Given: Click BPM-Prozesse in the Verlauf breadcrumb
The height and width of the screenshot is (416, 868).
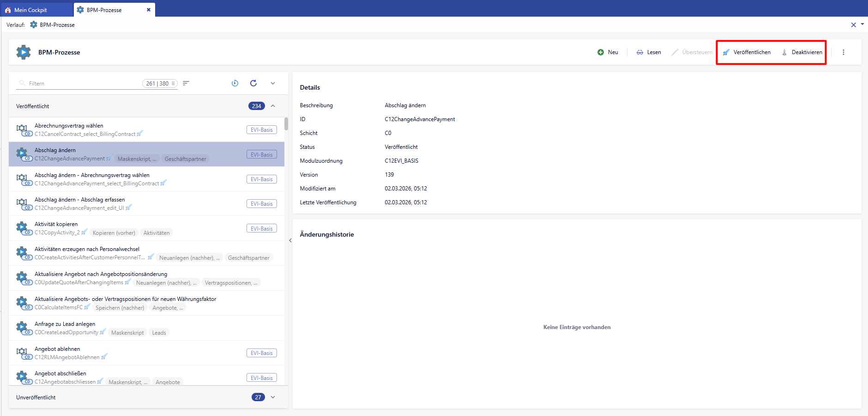Looking at the screenshot, I should click(57, 25).
